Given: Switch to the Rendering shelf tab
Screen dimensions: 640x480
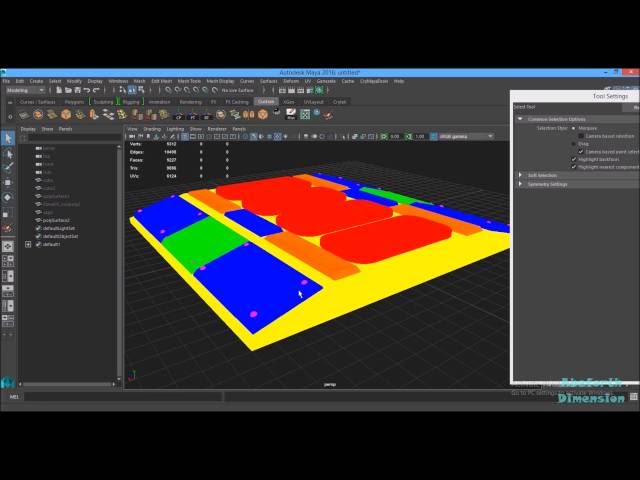Looking at the screenshot, I should pos(191,102).
